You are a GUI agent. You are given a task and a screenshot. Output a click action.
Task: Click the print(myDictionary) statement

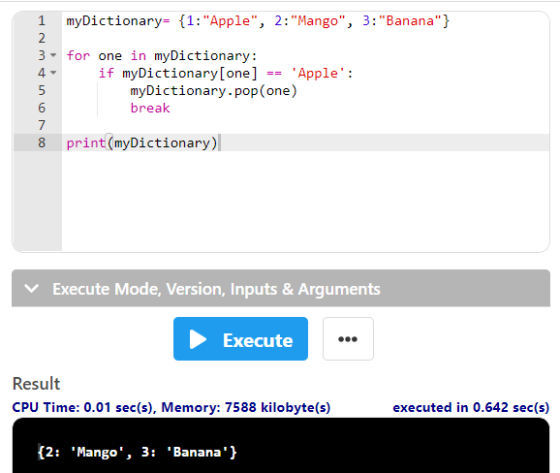[x=142, y=143]
